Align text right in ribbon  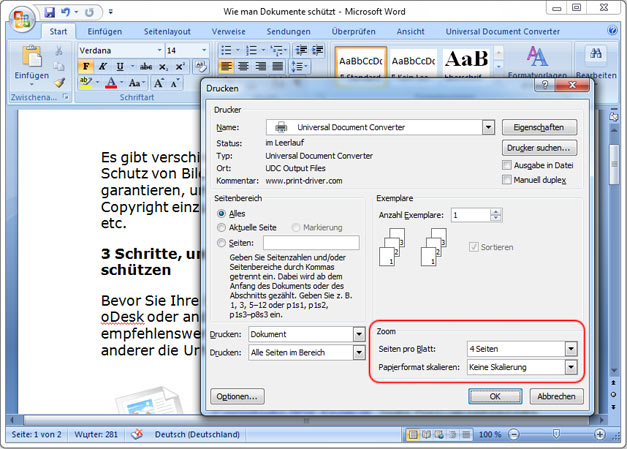pos(261,66)
